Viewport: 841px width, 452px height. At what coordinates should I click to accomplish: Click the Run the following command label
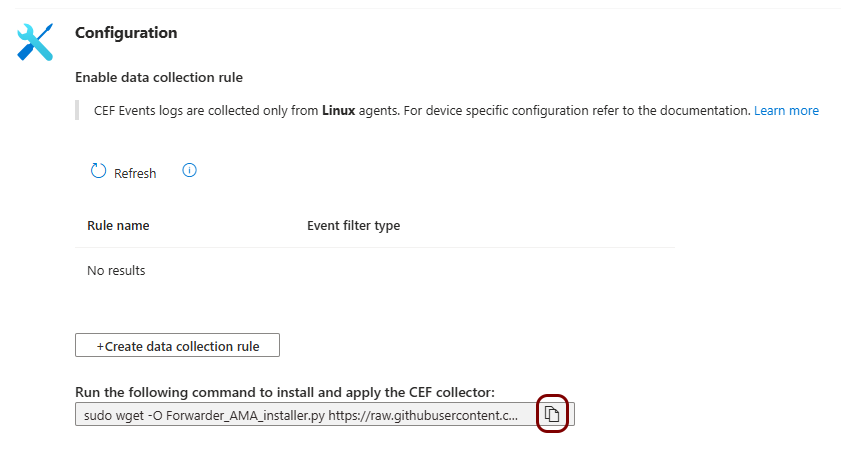coord(285,391)
